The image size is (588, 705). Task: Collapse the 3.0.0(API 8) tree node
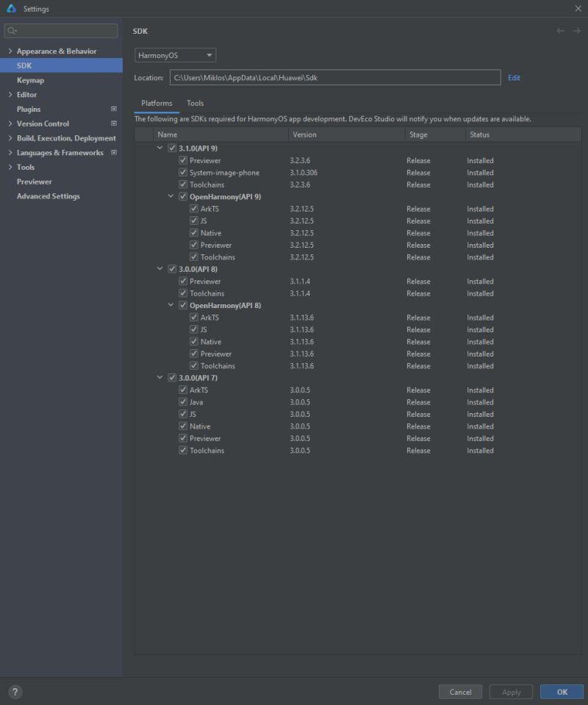159,268
